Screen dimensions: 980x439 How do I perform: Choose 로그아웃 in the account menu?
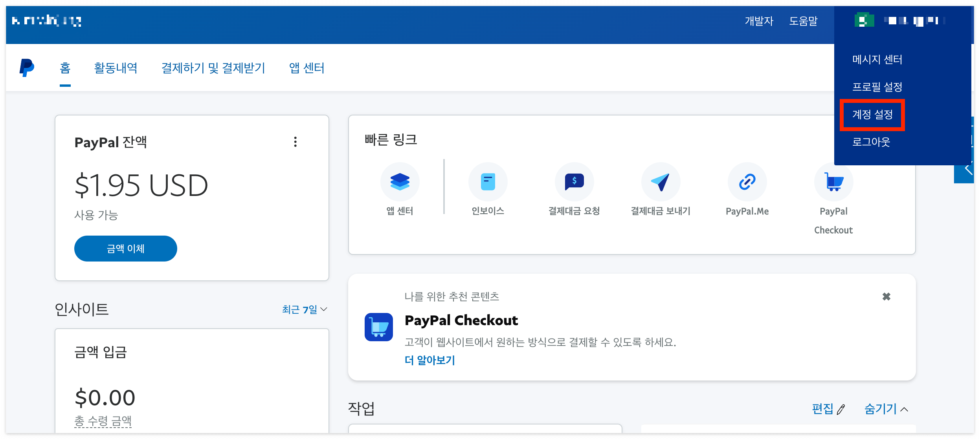coord(871,142)
